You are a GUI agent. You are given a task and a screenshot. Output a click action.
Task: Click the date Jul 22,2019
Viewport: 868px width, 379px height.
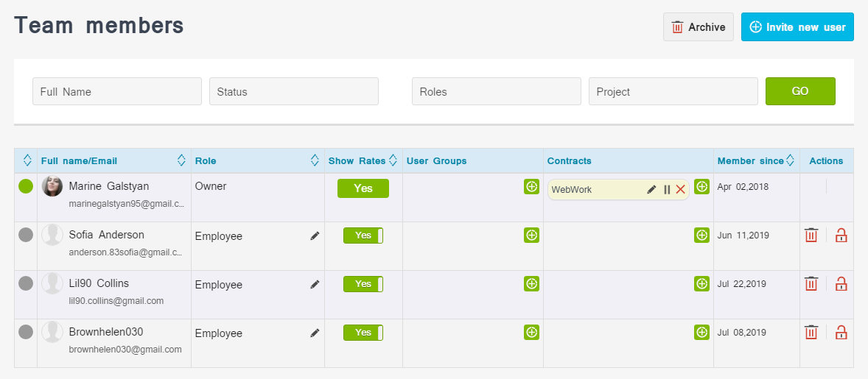(x=741, y=284)
